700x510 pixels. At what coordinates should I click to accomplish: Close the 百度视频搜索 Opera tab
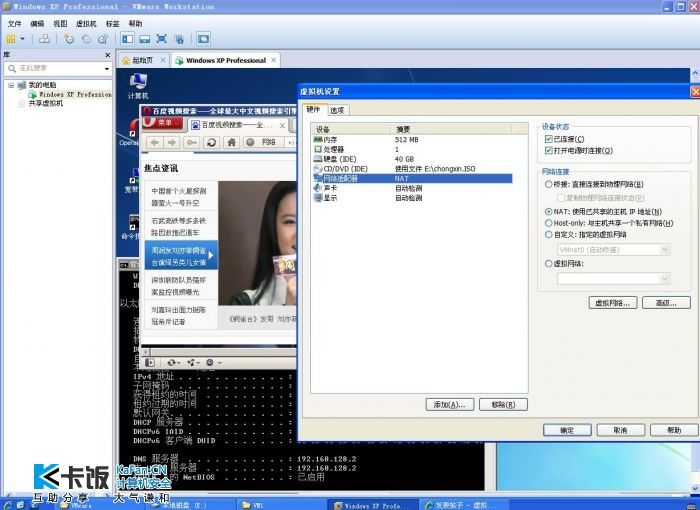(x=282, y=125)
